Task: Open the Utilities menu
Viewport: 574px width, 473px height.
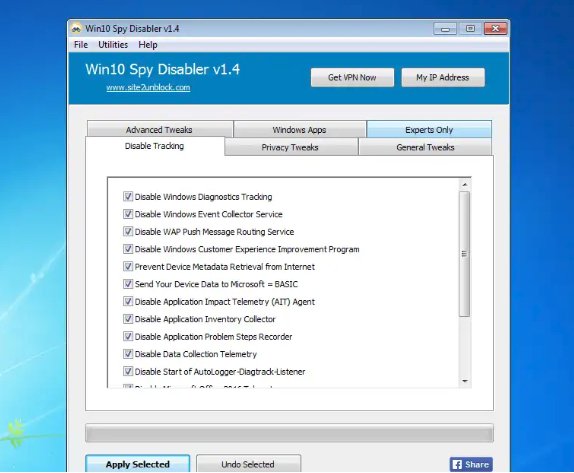Action: tap(113, 45)
